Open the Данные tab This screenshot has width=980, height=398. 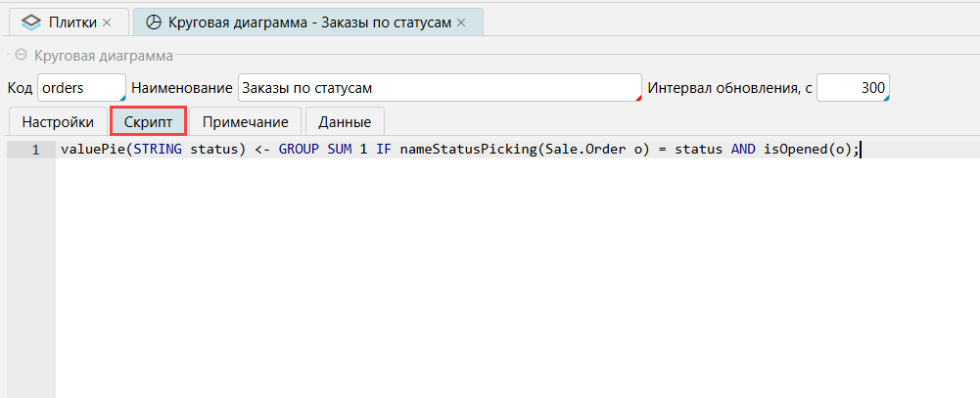[x=344, y=122]
